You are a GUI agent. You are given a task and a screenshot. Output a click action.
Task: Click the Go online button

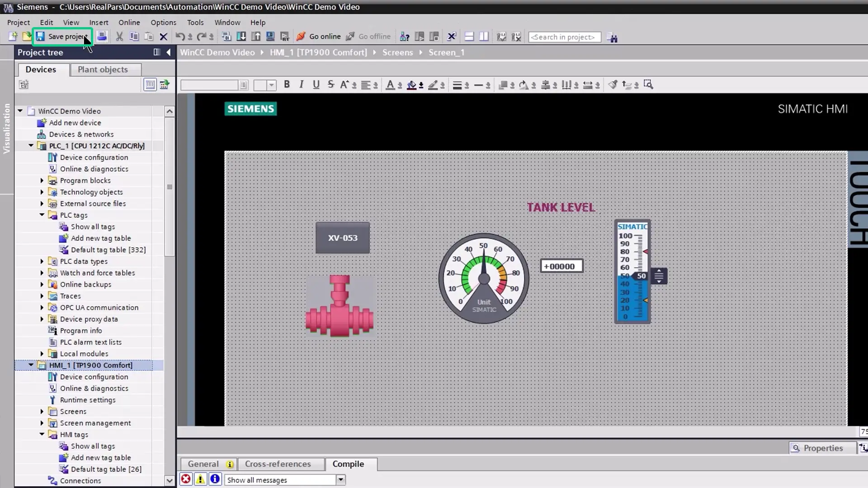pos(319,37)
